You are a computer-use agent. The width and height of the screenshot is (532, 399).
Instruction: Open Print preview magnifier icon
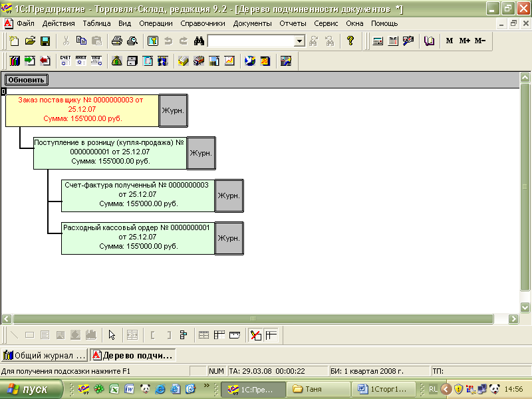point(132,41)
